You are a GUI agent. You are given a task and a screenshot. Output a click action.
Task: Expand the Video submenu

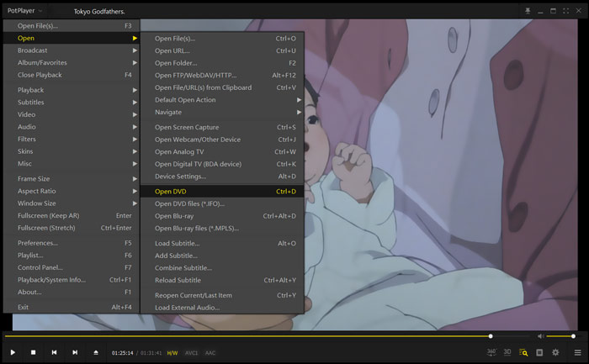tap(72, 114)
